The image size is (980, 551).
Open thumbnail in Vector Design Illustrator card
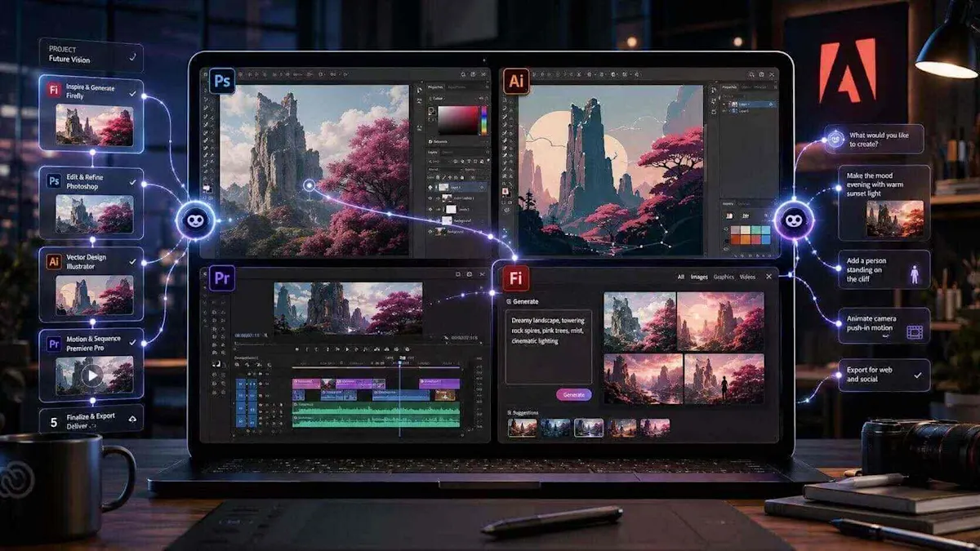tap(94, 295)
